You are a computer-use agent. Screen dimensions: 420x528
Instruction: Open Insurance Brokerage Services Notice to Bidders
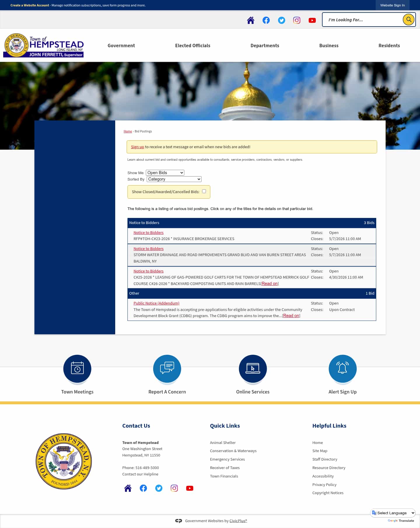(148, 232)
